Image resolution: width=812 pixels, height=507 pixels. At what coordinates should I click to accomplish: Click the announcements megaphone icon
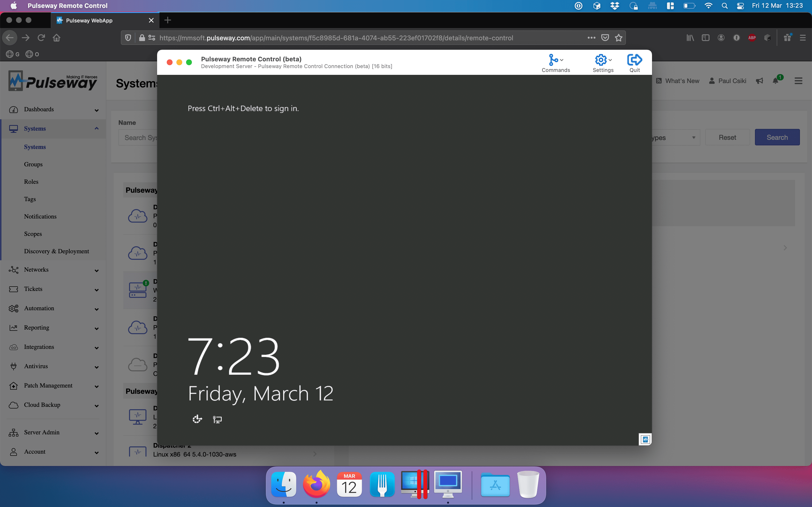[759, 81]
